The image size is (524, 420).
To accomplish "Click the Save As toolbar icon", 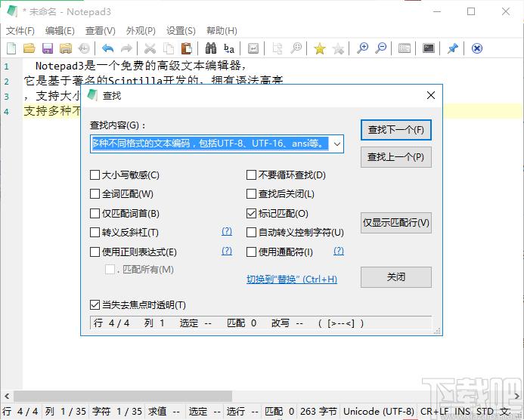I will tap(66, 48).
